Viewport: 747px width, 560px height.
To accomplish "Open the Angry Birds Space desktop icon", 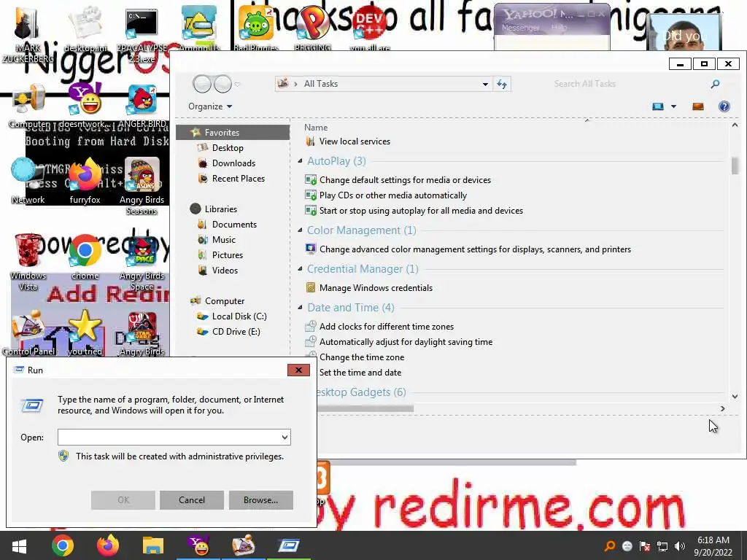I will [142, 262].
